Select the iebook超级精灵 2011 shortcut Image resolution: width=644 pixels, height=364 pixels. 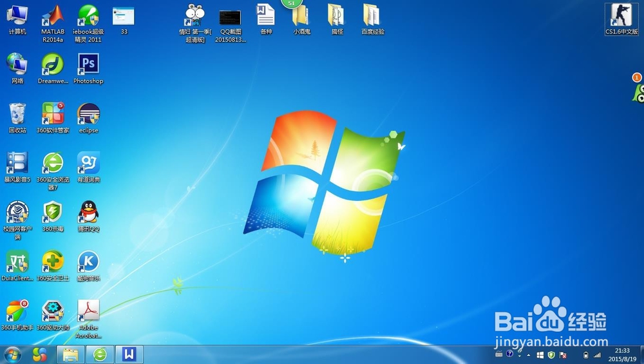88,23
